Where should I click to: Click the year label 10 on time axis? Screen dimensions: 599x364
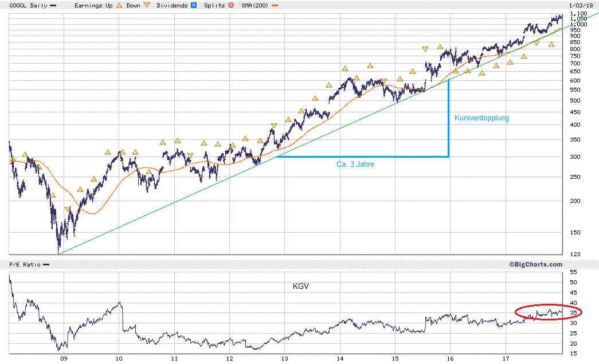[119, 358]
